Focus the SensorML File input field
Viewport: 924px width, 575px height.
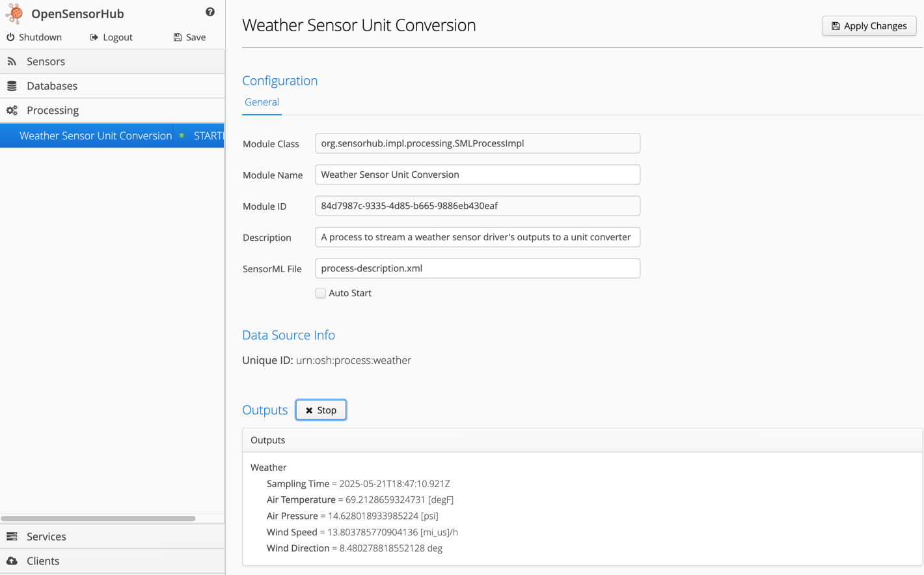click(x=477, y=268)
